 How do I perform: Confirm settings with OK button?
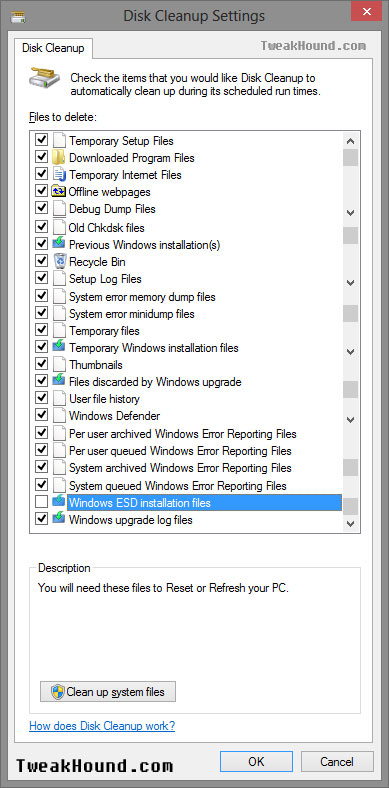point(256,762)
